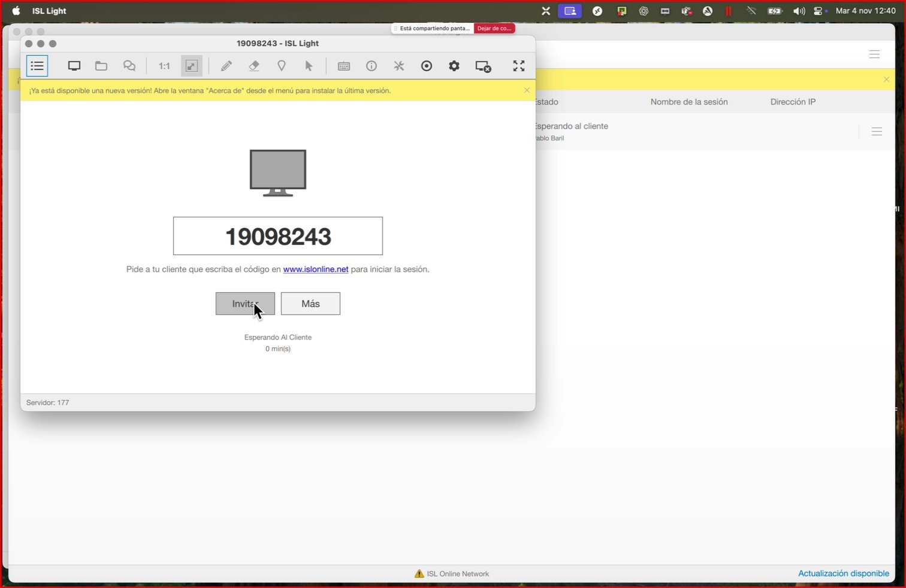
Task: Open the file transfer folder icon
Action: coord(101,66)
